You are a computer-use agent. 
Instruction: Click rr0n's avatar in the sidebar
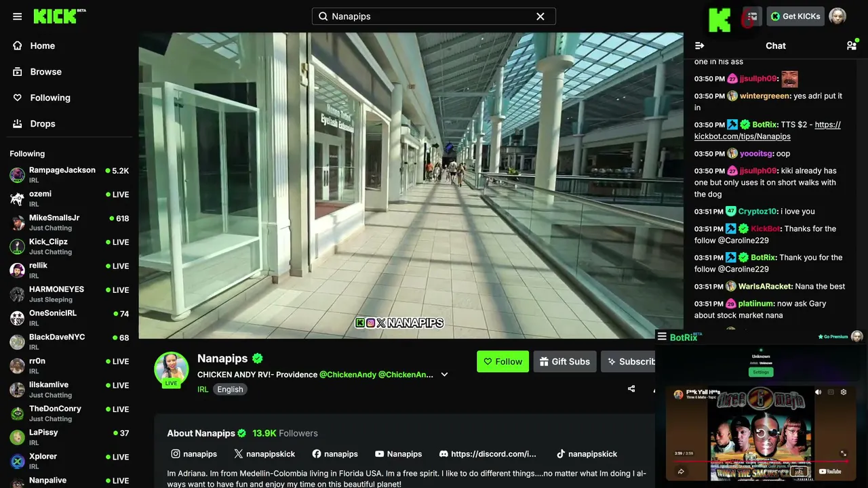(x=17, y=365)
